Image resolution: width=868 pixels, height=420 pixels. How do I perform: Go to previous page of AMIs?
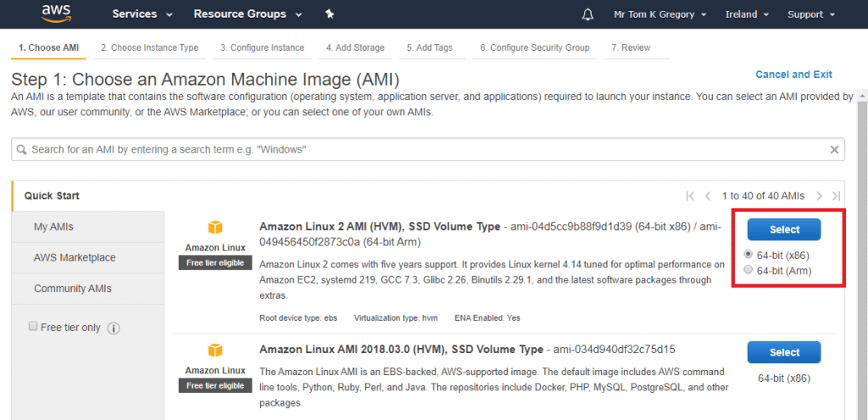tap(708, 196)
